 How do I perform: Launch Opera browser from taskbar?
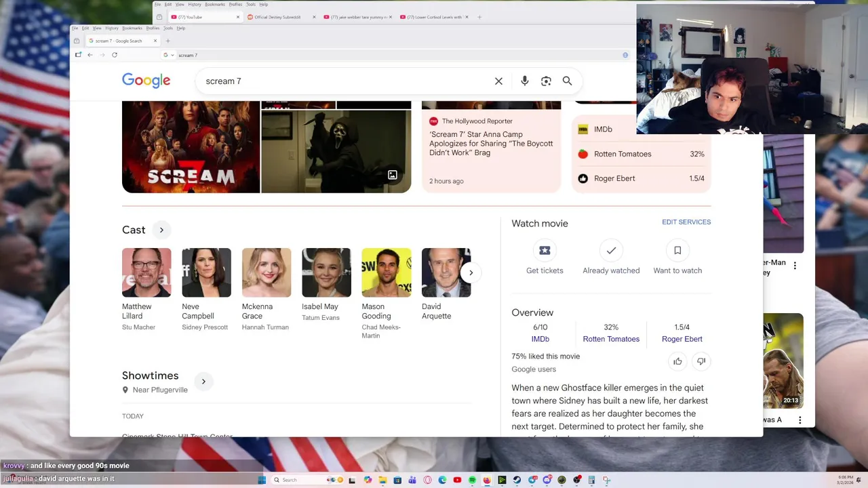coord(427,480)
